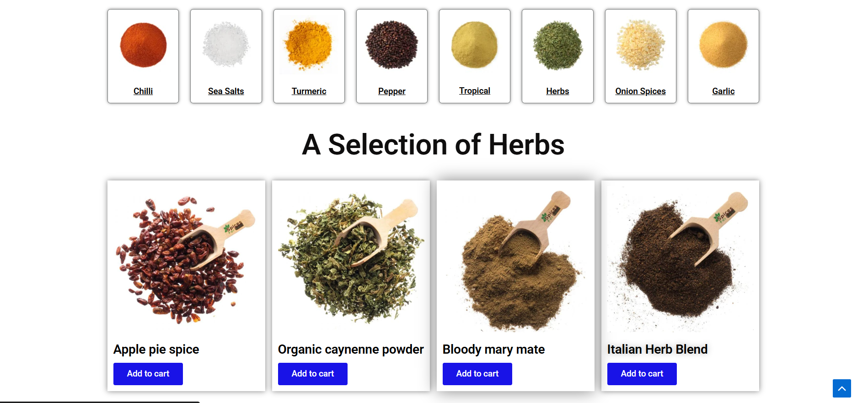Add Bloody mary mate to cart
868x403 pixels.
(477, 374)
